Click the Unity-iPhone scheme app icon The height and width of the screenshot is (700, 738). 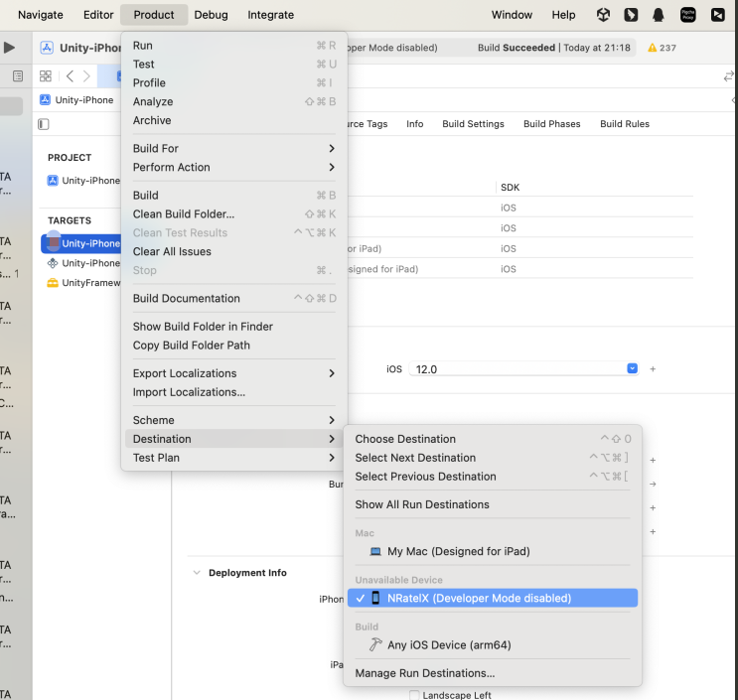tap(47, 48)
